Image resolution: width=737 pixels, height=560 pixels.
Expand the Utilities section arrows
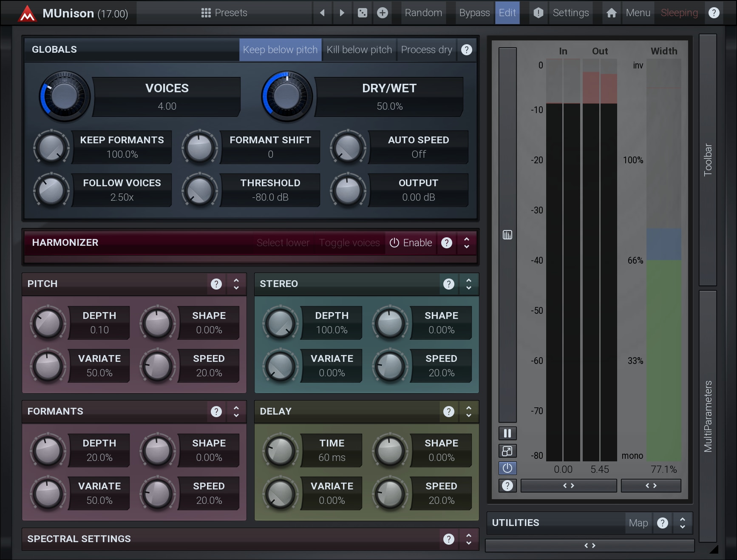682,523
